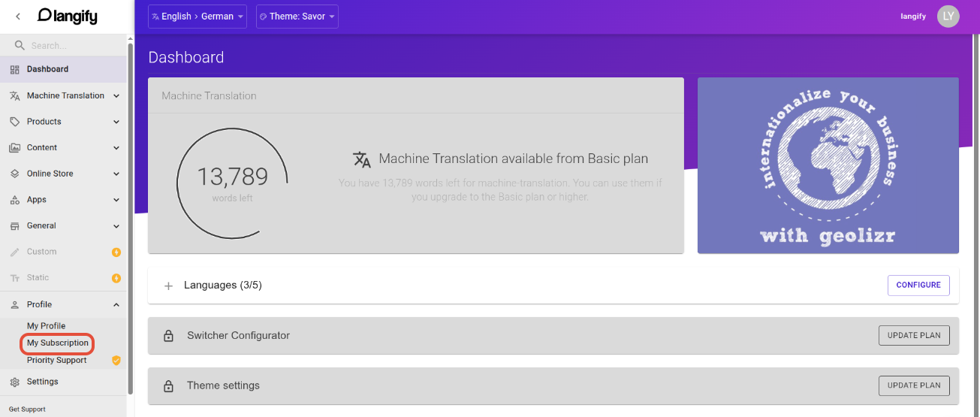
Task: Click the 13,789 words left progress circle
Action: click(232, 183)
